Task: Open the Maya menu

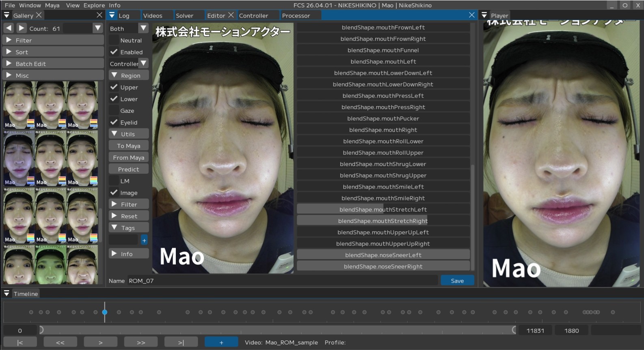Action: tap(52, 5)
